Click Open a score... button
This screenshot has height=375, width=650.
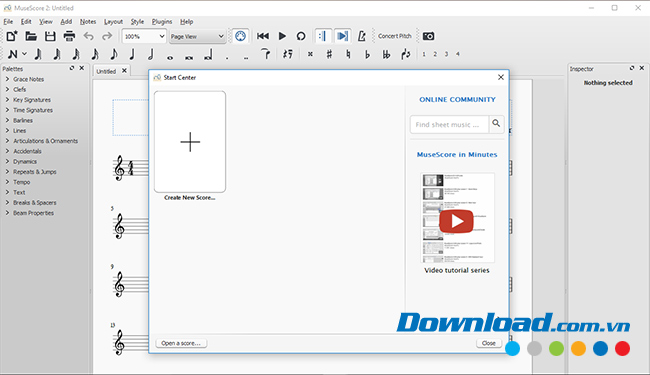181,343
